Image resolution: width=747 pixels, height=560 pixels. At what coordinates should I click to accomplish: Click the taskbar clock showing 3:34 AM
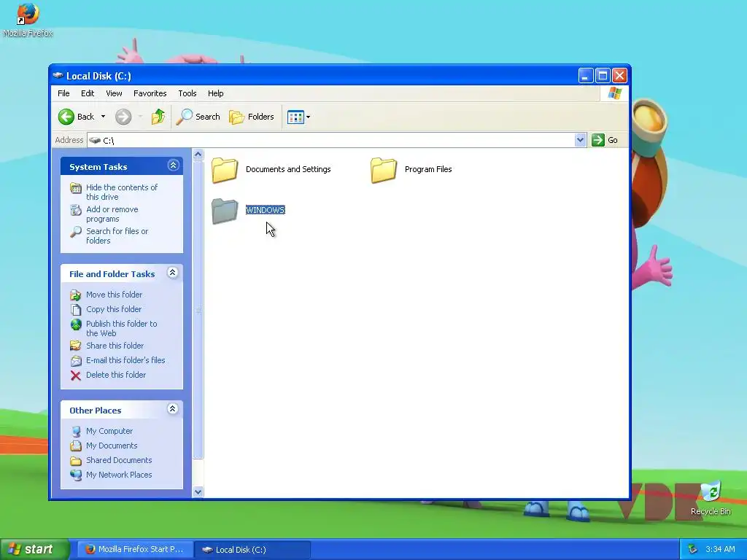(x=720, y=550)
